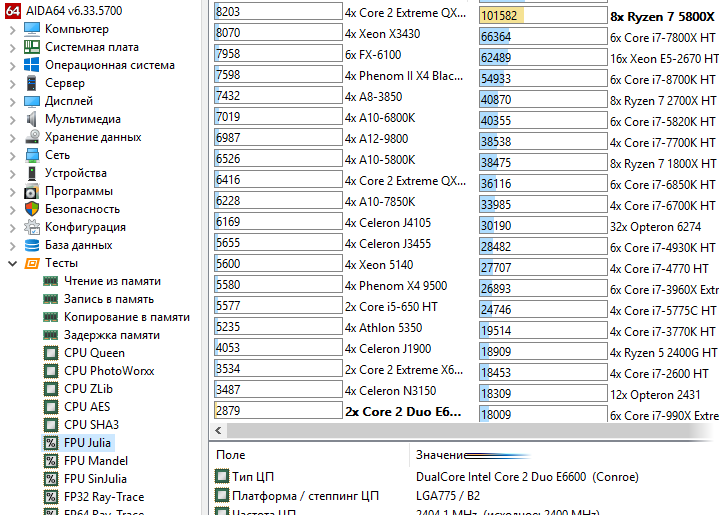Select the 32x Opteron 6274 row

click(655, 227)
